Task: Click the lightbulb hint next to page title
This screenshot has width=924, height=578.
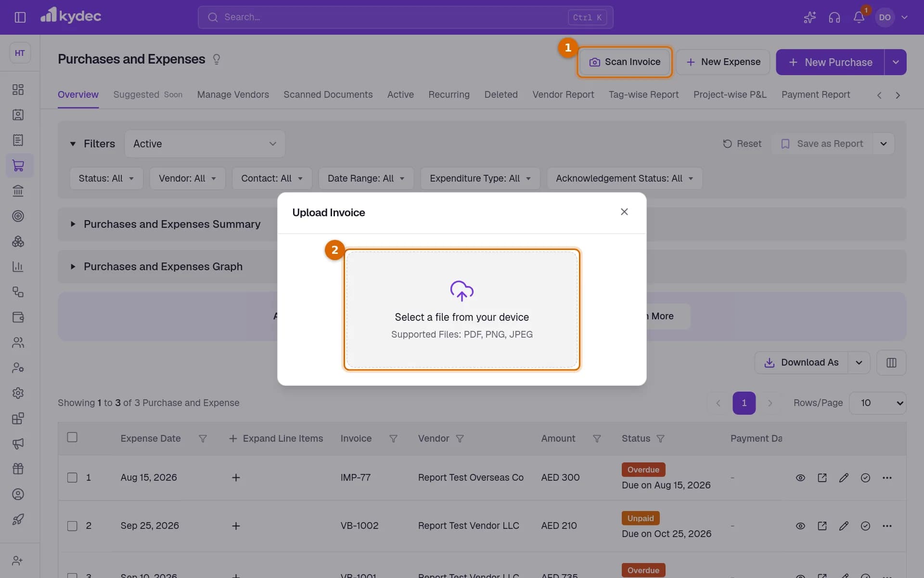Action: click(x=217, y=59)
